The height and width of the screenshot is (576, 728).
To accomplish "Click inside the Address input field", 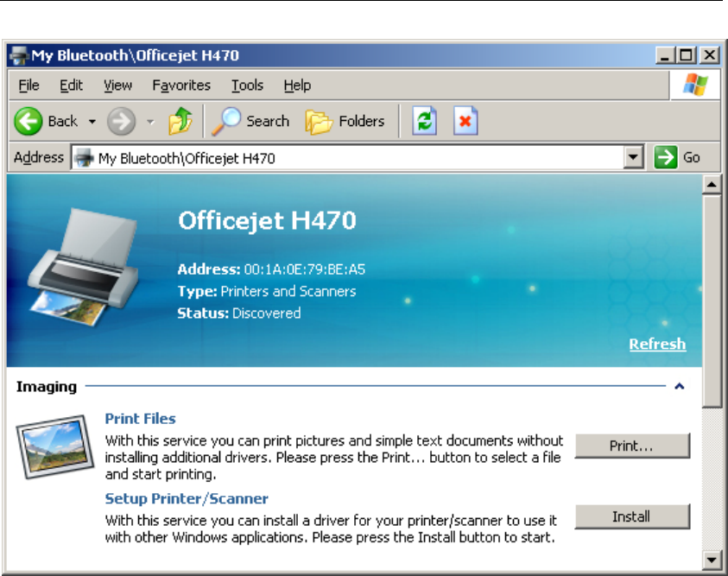I will tap(357, 158).
